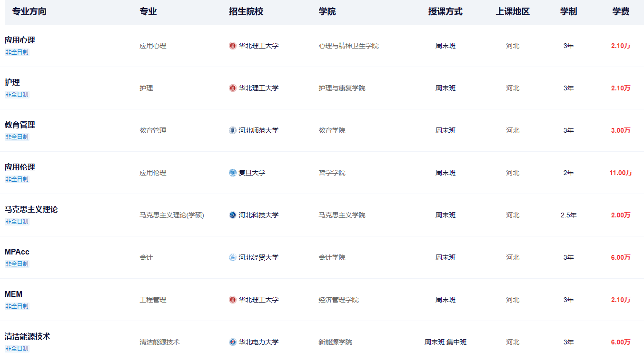Click the 马克思主义理论(学硕) major cell
Screen dimensions: 644x362
172,215
